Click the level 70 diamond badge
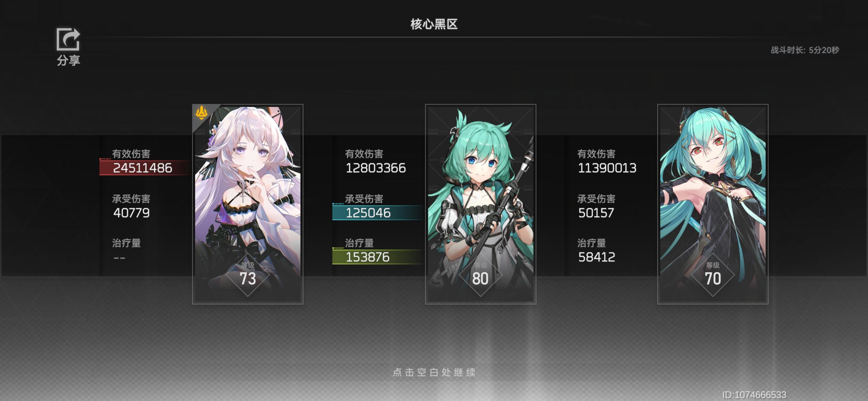Screen dimensions: 868x401 [x=713, y=275]
